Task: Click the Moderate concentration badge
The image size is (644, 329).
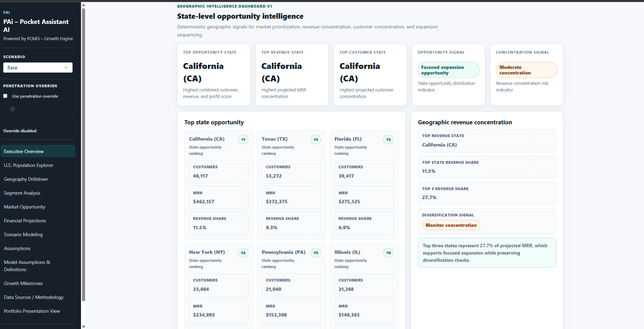Action: pyautogui.click(x=527, y=70)
